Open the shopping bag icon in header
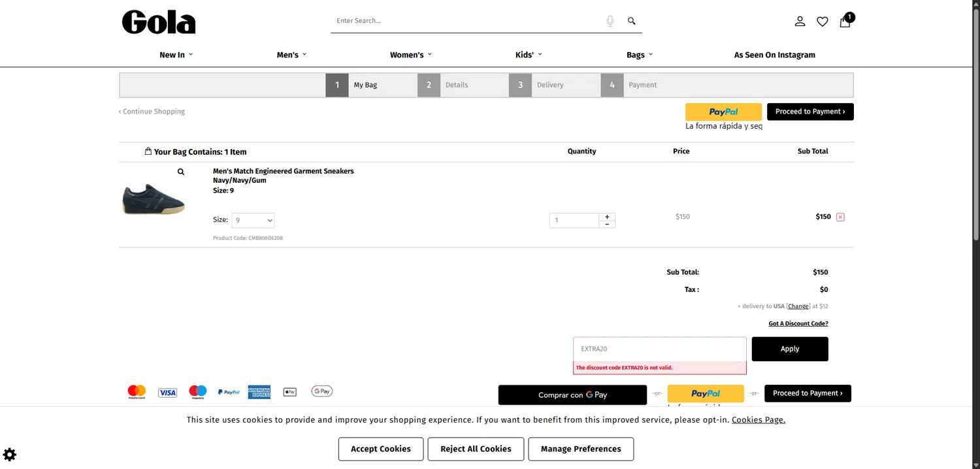The image size is (980, 469). [x=845, y=21]
